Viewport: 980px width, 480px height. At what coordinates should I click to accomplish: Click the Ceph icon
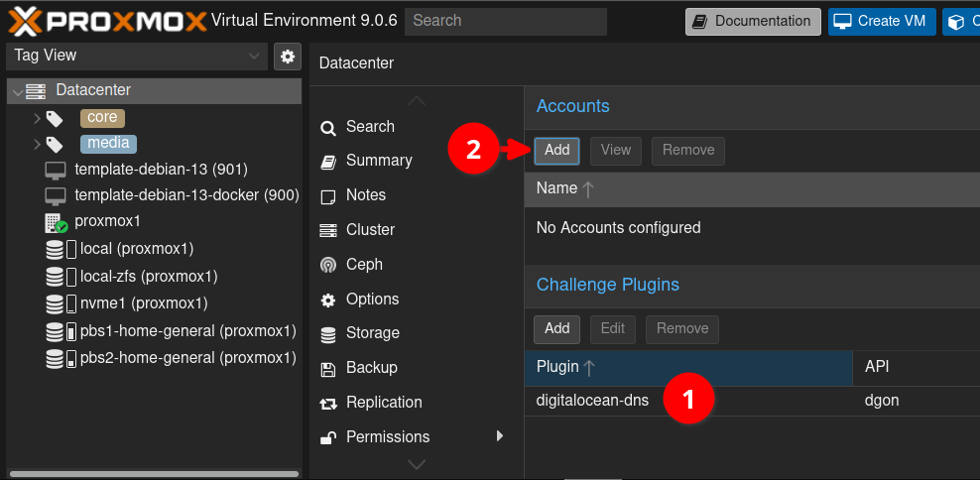tap(328, 265)
